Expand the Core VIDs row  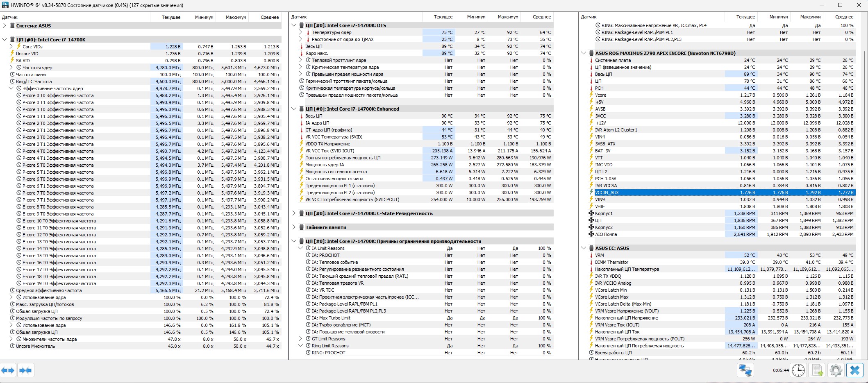click(11, 47)
